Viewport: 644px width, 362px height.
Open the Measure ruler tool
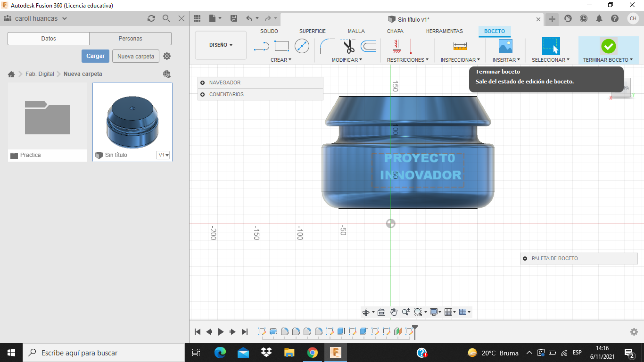[460, 46]
